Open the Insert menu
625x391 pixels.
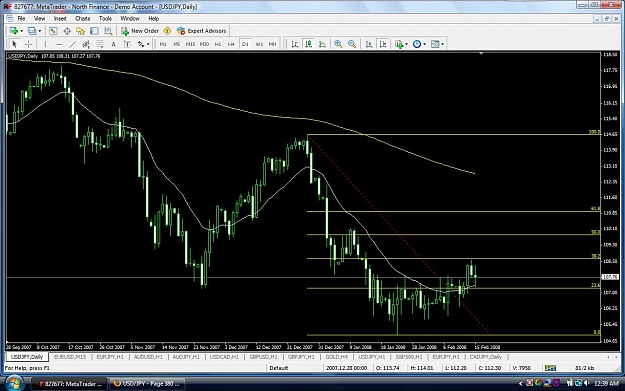pos(60,18)
